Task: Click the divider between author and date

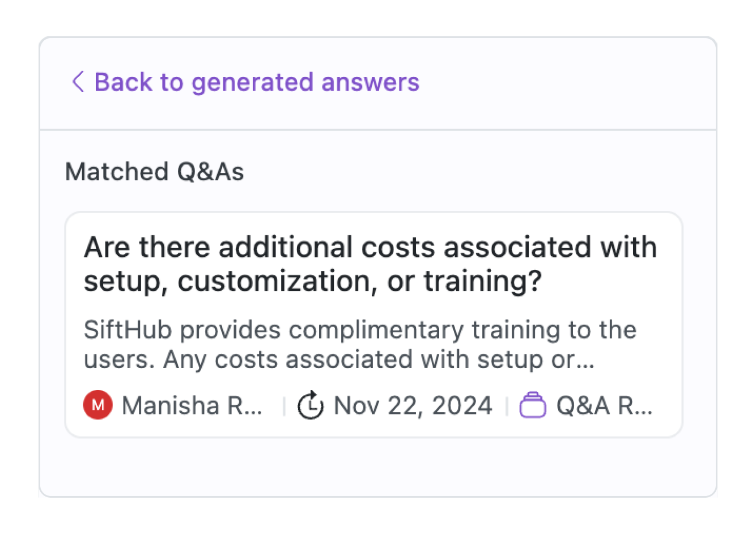Action: click(284, 406)
